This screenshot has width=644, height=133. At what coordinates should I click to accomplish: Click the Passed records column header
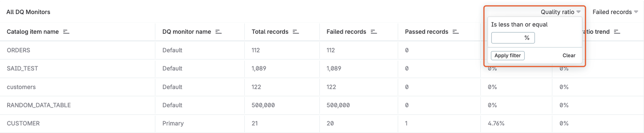pos(426,32)
